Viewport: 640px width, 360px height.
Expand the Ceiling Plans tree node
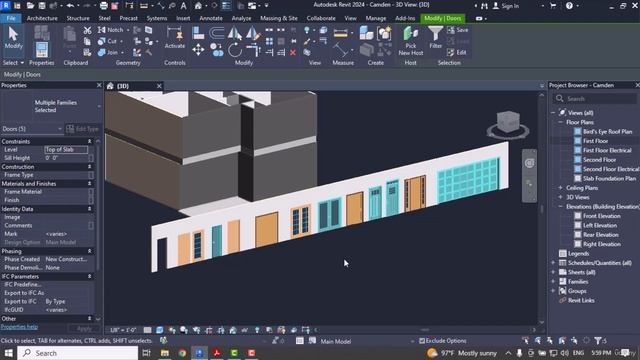(560, 188)
